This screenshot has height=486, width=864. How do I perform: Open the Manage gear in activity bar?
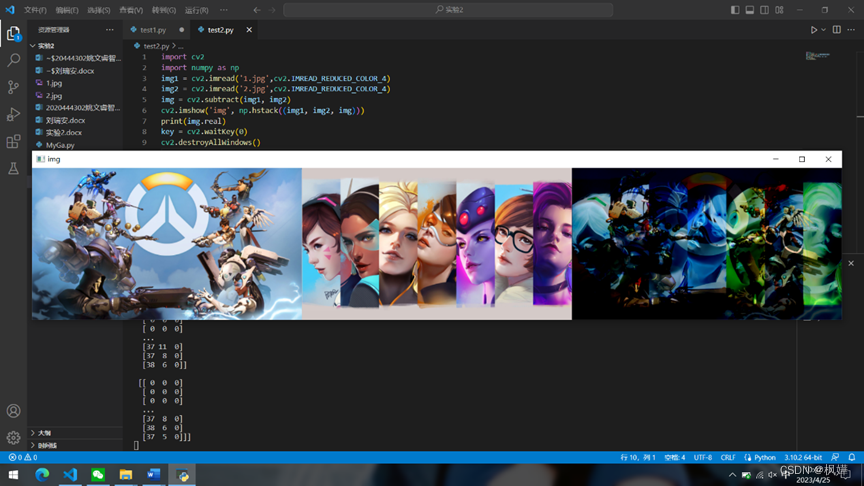14,438
